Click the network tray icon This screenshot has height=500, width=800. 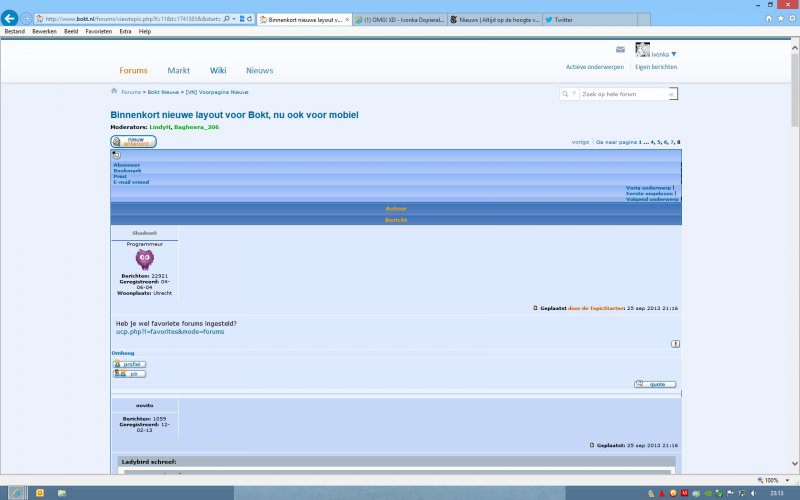(742, 493)
